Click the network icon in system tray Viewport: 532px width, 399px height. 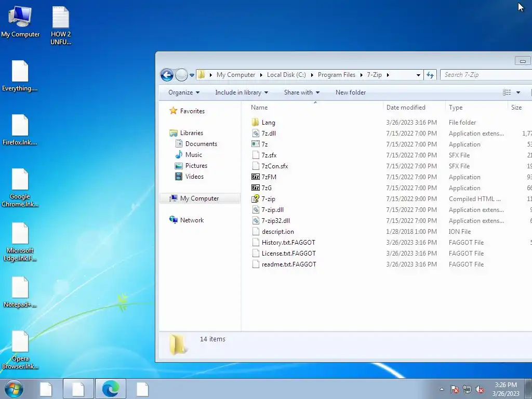(x=467, y=389)
